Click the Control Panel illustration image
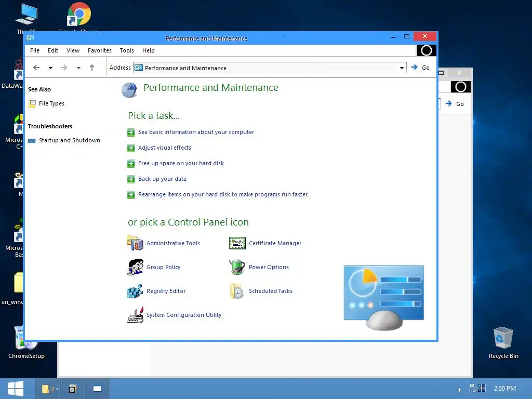This screenshot has width=532, height=399. [x=384, y=298]
